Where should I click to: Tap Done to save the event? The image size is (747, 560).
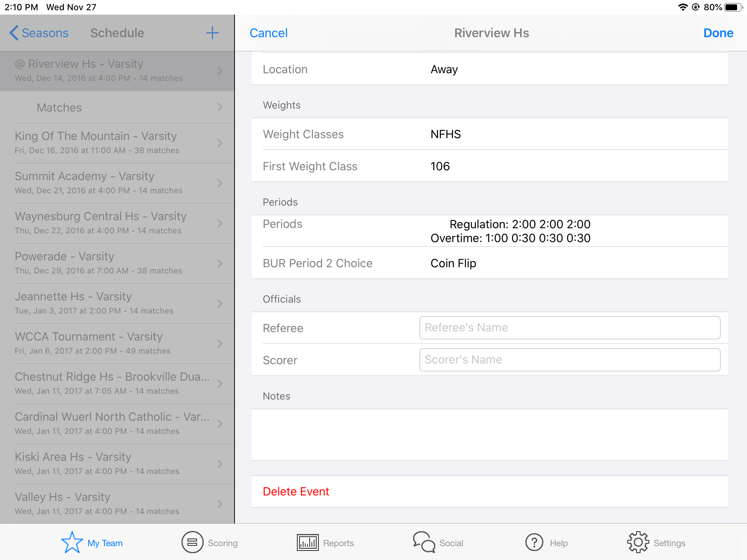[718, 33]
